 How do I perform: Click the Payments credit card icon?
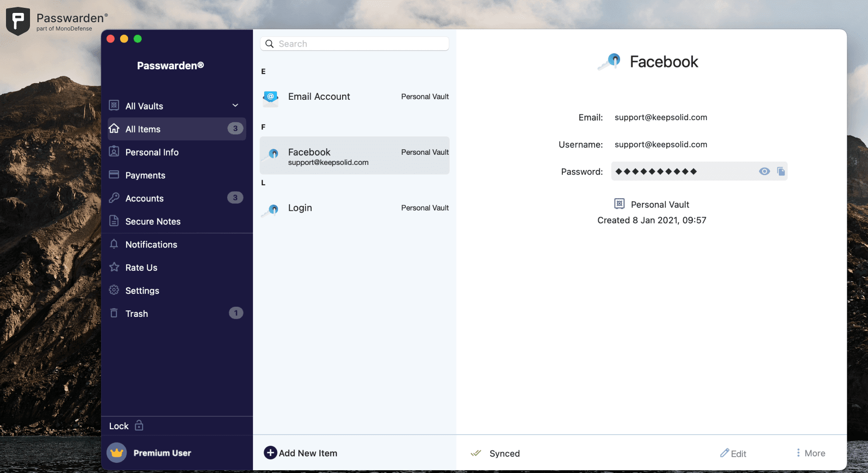(x=114, y=175)
